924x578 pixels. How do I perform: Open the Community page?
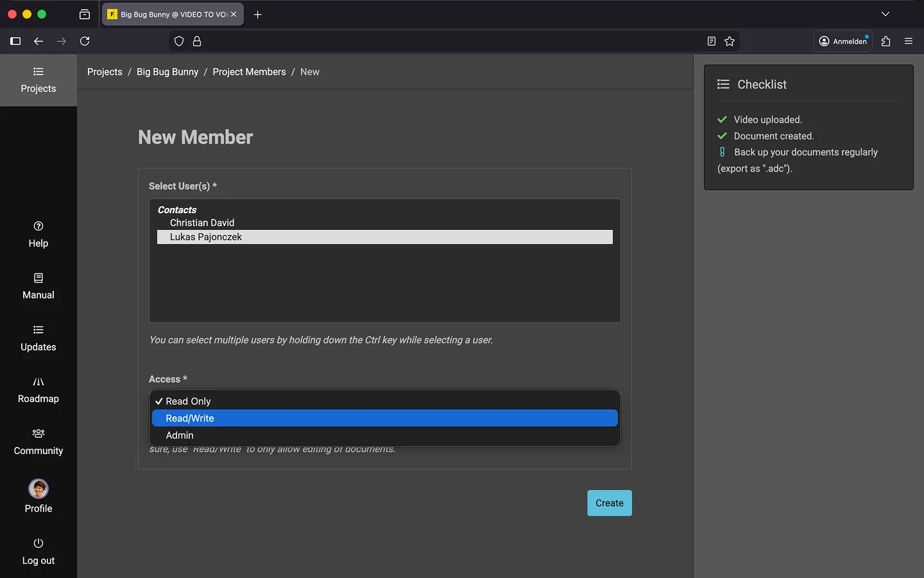(38, 442)
